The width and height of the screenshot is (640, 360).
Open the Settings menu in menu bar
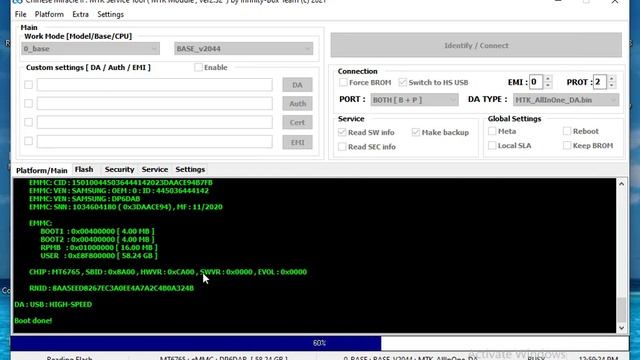point(110,14)
